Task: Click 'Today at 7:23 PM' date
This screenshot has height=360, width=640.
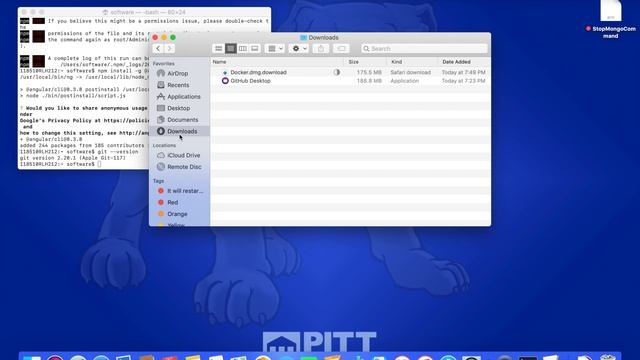Action: [x=464, y=81]
